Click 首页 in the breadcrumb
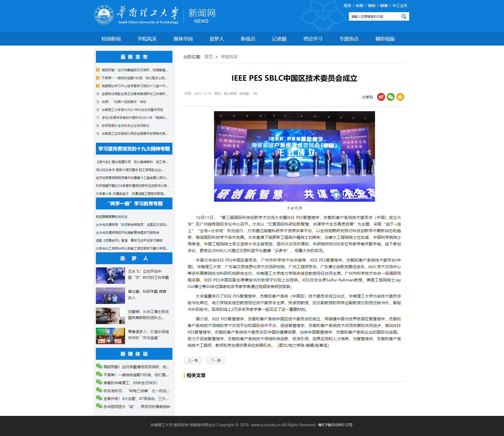504x436 pixels. 208,57
